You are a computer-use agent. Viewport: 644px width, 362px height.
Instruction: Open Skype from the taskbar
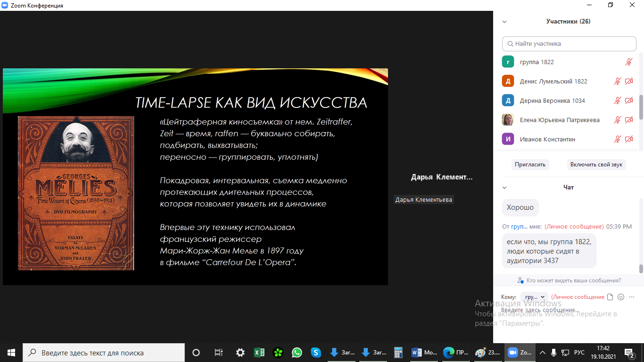coord(316,353)
